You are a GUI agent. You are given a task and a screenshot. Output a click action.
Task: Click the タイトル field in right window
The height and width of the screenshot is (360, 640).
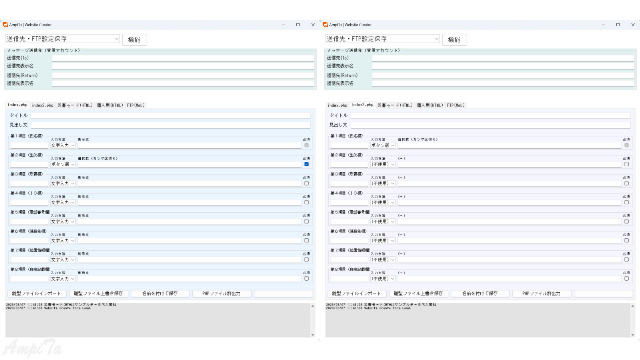491,116
